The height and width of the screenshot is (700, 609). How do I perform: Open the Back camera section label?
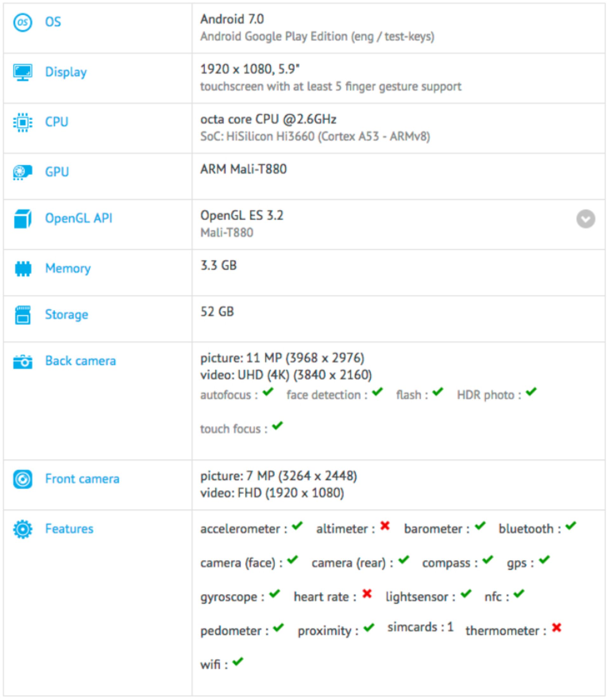(x=81, y=361)
